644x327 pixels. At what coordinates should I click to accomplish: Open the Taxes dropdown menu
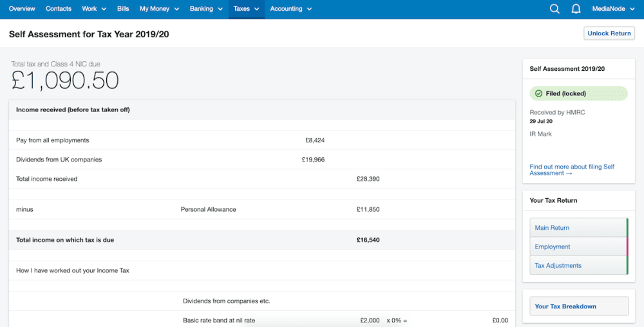click(246, 9)
